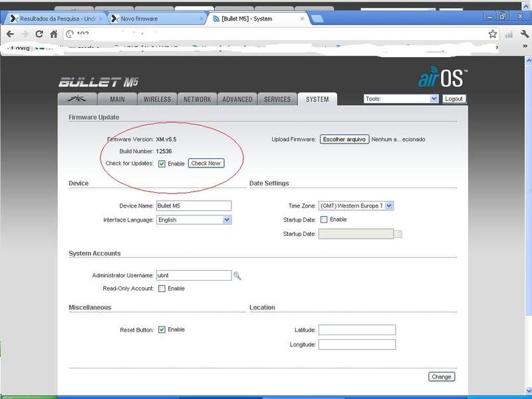The width and height of the screenshot is (532, 399).
Task: Open the browser wrench settings menu
Action: 524,34
